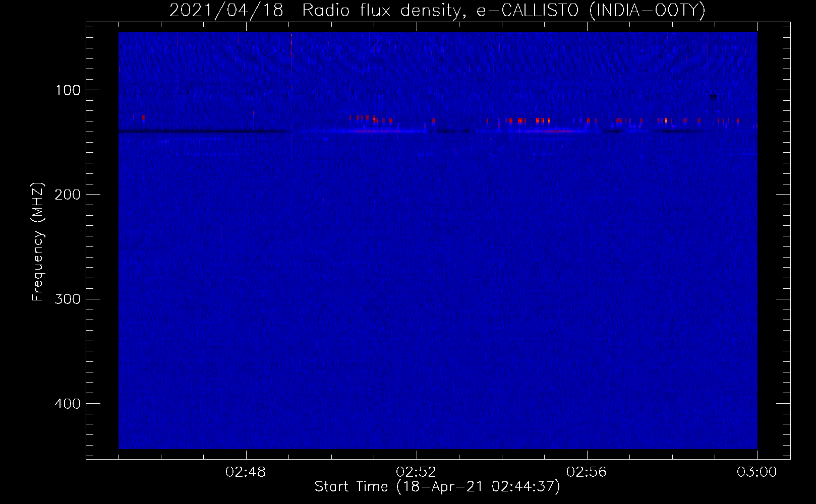Click the 300 frequency tick label
This screenshot has width=816, height=504.
(x=68, y=299)
